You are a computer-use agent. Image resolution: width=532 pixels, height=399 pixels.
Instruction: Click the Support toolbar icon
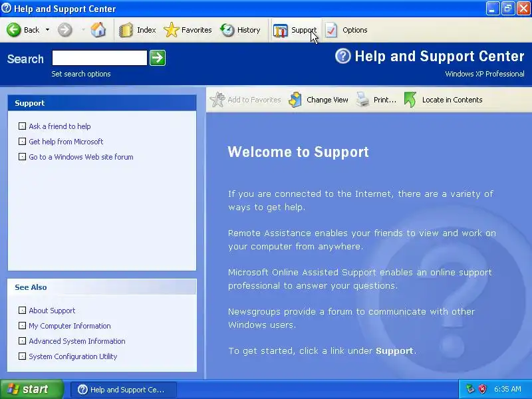[x=280, y=30]
